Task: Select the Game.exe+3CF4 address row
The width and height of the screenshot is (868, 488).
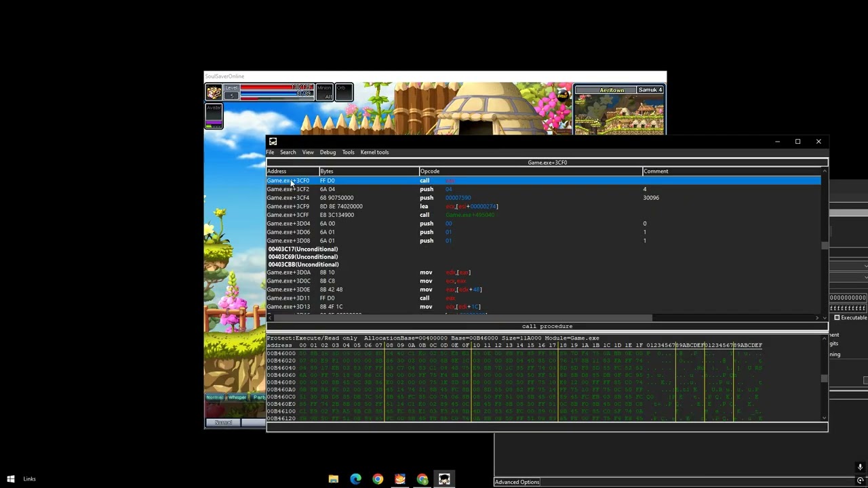Action: click(543, 198)
